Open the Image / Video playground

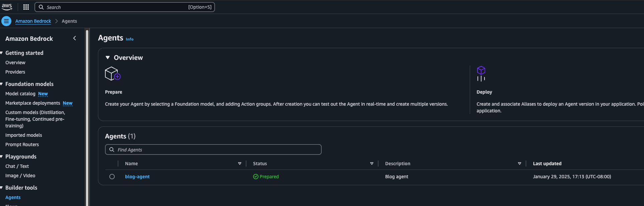tap(20, 176)
